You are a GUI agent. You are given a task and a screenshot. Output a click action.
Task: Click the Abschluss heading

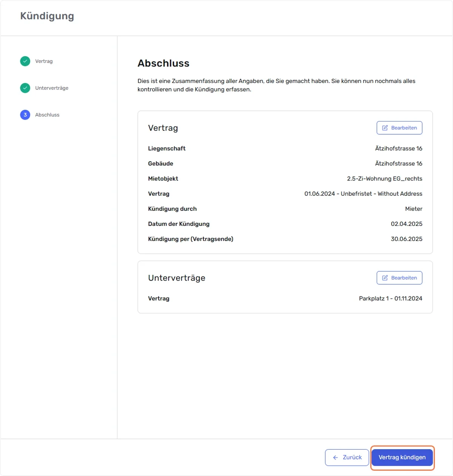(163, 63)
